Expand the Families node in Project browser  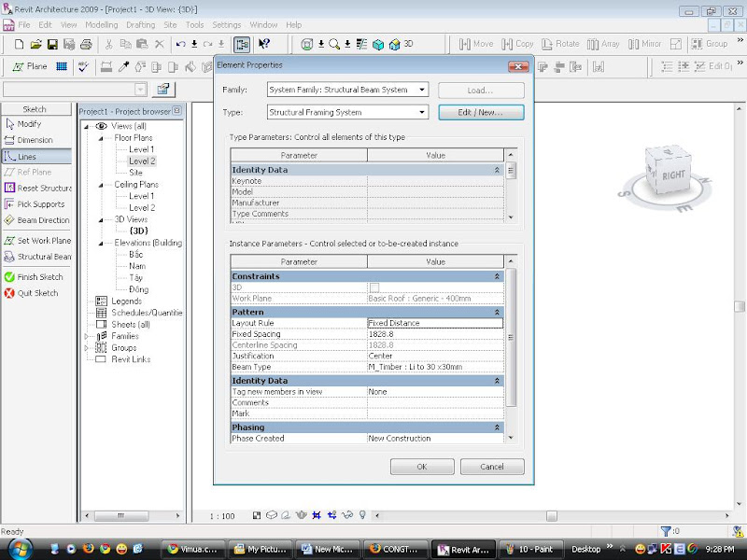pyautogui.click(x=86, y=336)
